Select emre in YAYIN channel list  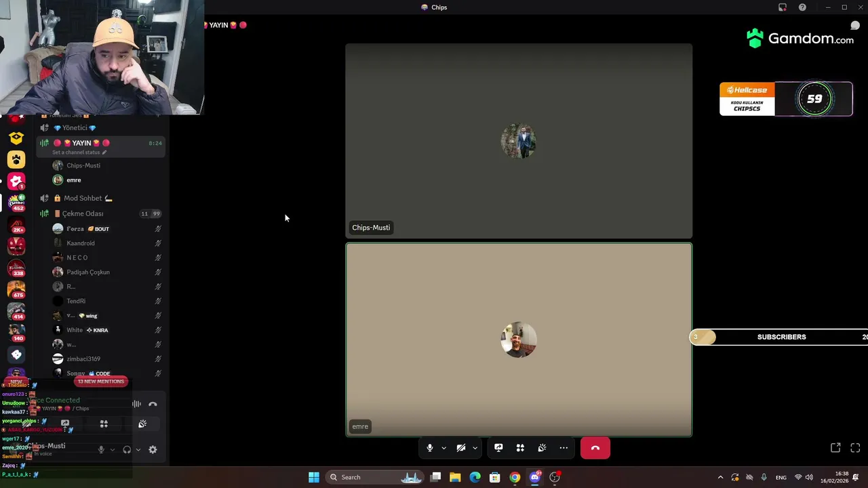pos(108,180)
